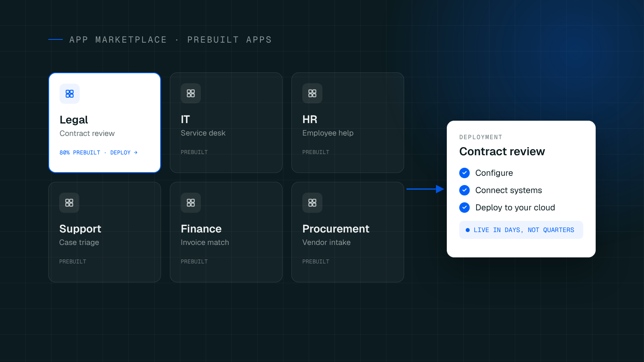Click the Employee help subtitle

coord(328,133)
